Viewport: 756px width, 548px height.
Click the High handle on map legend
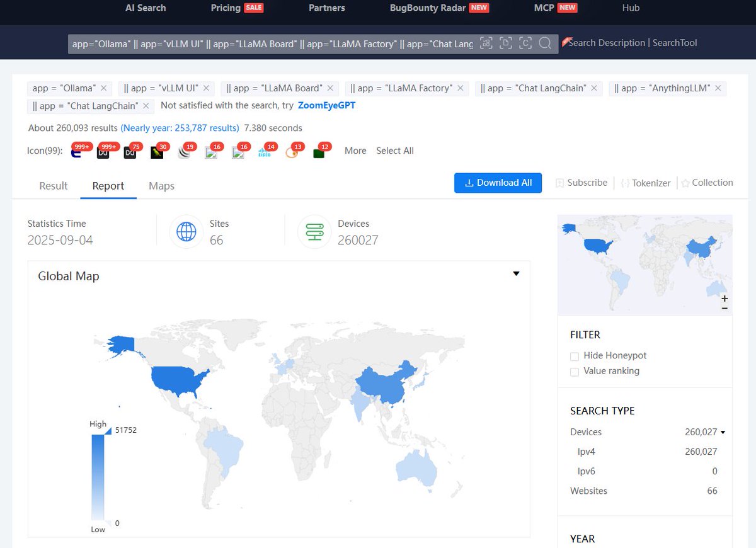coord(108,430)
